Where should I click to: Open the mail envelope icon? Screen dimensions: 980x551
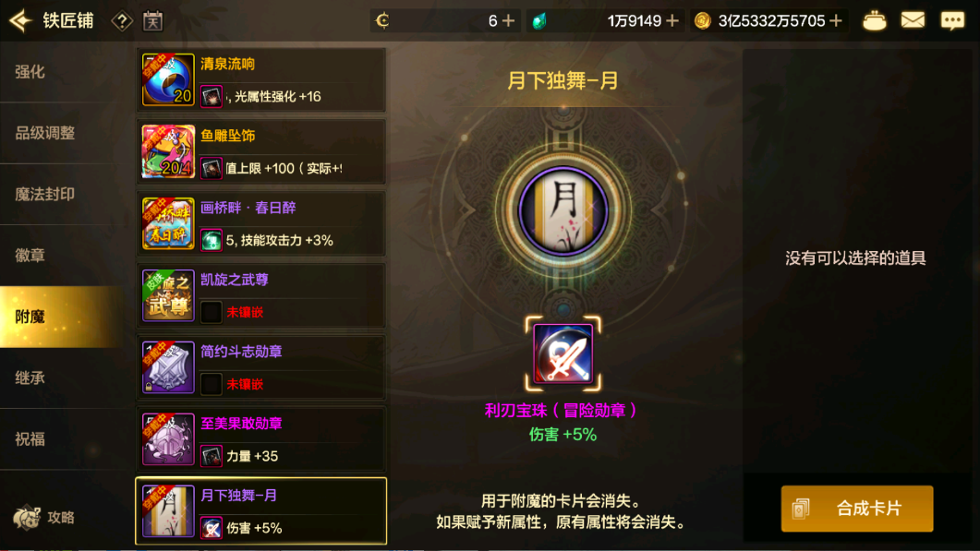tap(913, 20)
